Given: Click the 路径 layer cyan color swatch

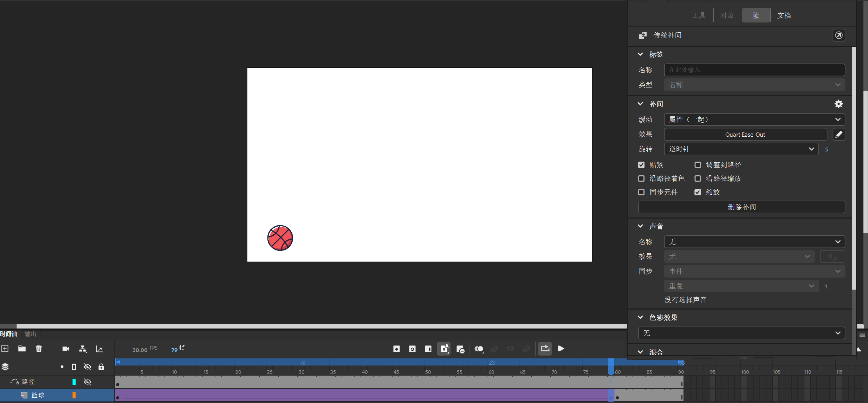Looking at the screenshot, I should click(x=74, y=382).
